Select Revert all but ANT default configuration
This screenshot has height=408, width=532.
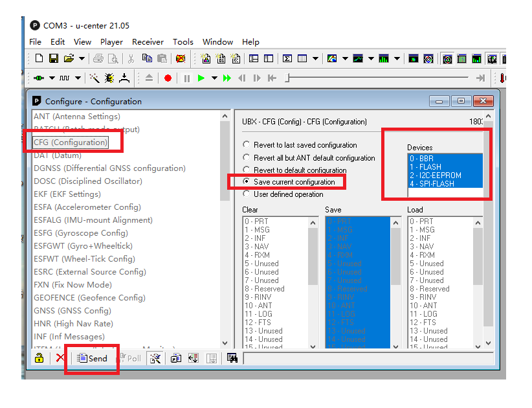point(309,158)
